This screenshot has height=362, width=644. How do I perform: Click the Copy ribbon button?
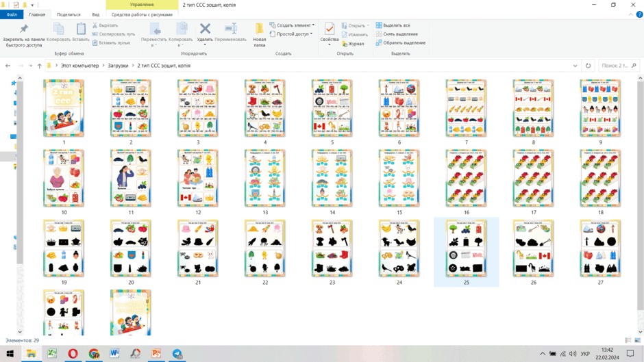[58, 32]
